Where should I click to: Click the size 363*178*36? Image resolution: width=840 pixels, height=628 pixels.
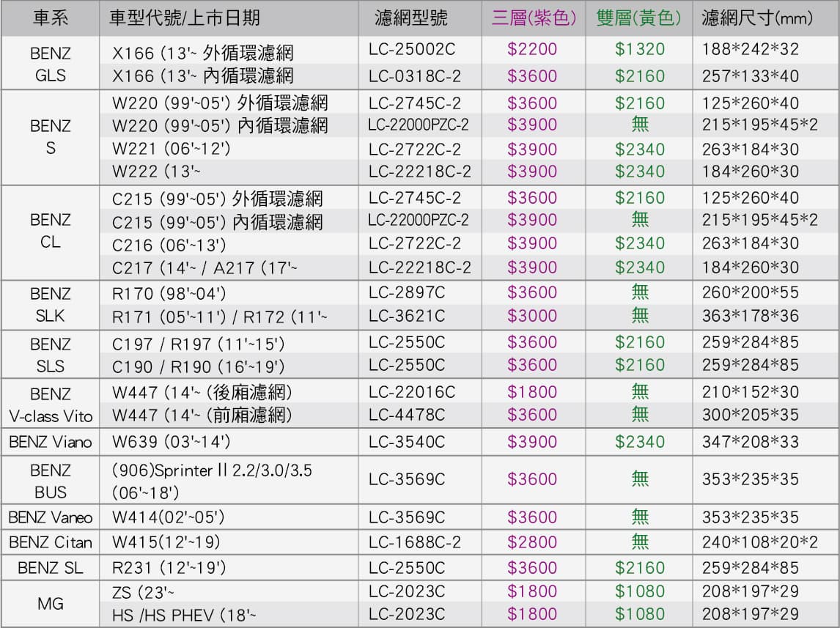750,316
